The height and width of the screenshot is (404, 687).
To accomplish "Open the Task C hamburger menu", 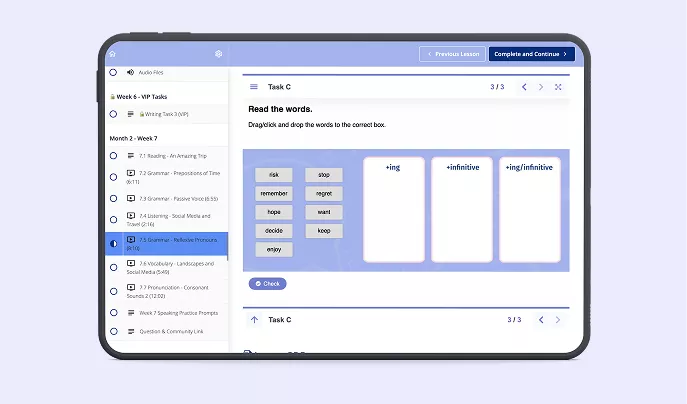I will pyautogui.click(x=254, y=87).
